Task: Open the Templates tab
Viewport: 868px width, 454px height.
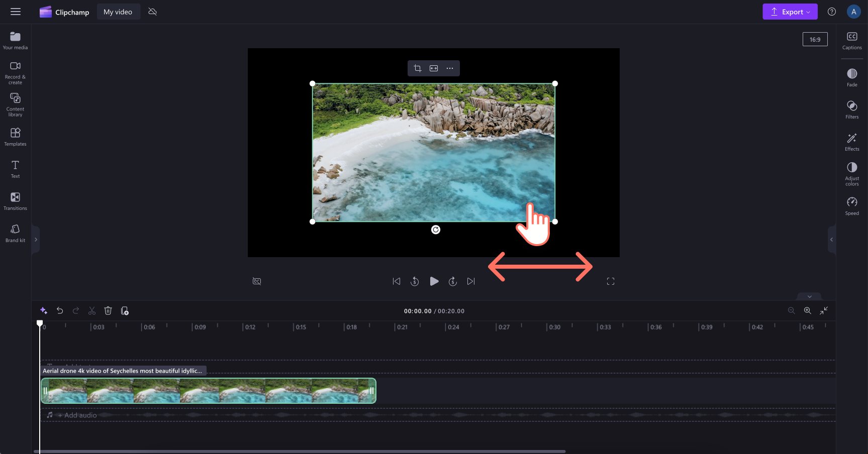Action: tap(15, 137)
